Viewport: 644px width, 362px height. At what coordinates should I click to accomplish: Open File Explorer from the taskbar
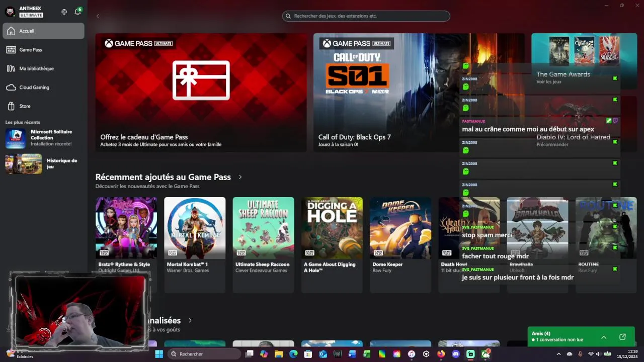tap(278, 354)
